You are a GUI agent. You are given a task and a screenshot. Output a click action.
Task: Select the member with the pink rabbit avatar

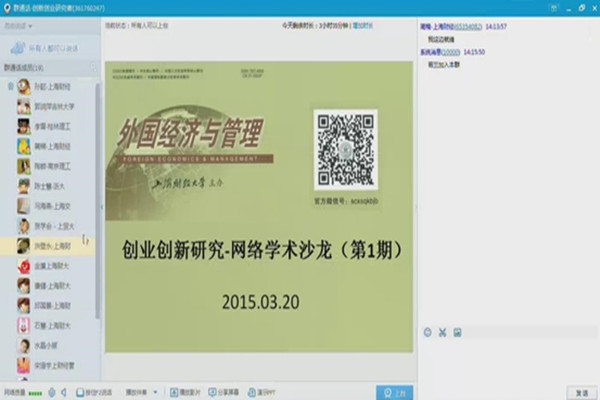pos(24,325)
